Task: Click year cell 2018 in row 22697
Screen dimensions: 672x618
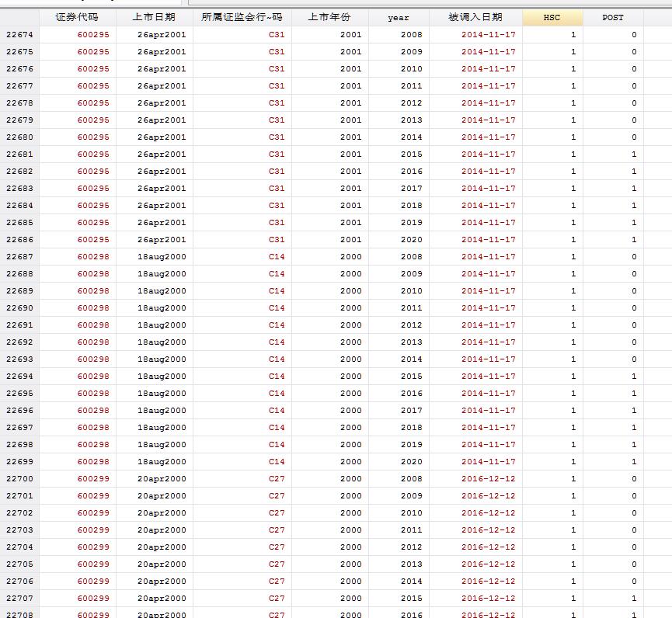Action: click(x=399, y=428)
